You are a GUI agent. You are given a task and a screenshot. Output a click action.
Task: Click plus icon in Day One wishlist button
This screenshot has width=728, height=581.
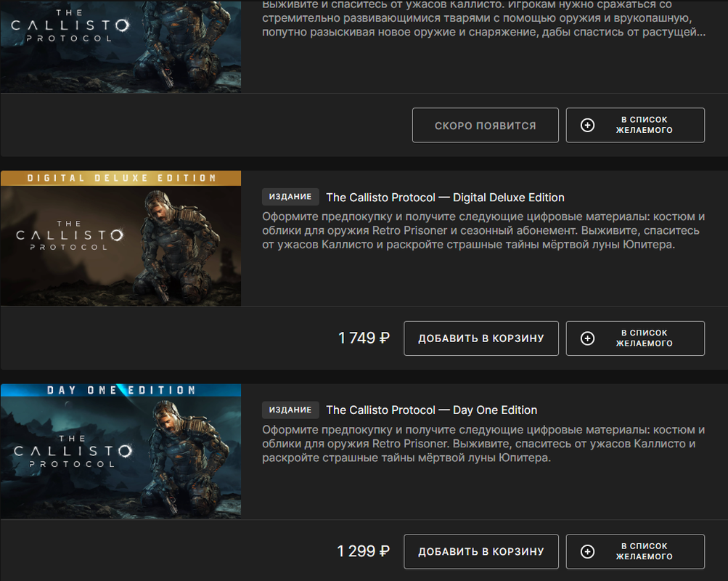587,552
